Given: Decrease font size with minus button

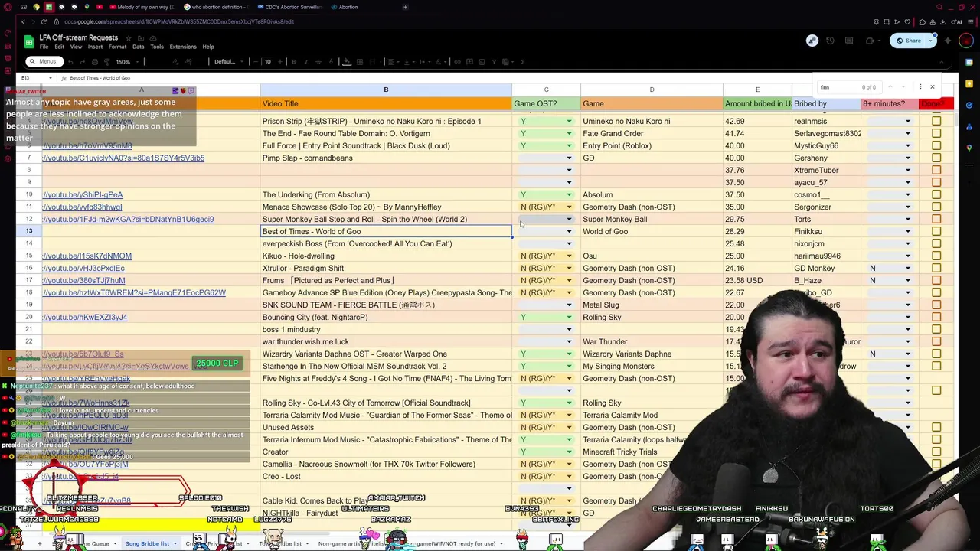Looking at the screenshot, I should pyautogui.click(x=256, y=62).
